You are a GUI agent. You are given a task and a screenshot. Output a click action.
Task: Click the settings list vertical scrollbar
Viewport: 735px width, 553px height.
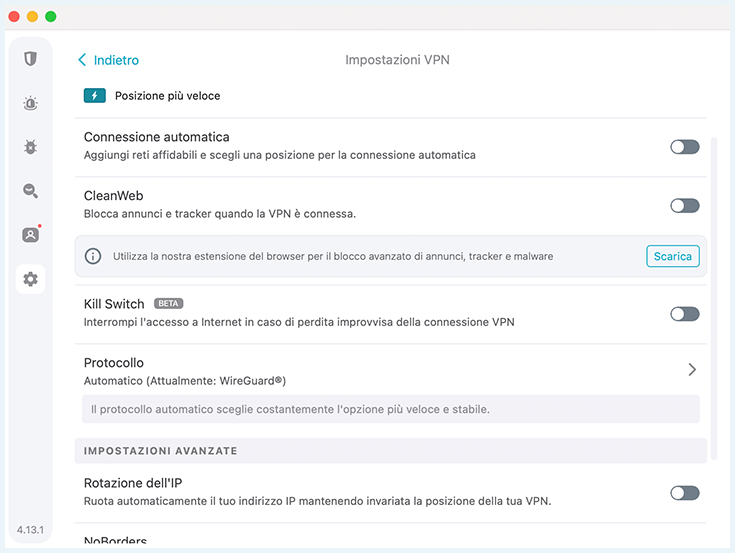coord(714,298)
